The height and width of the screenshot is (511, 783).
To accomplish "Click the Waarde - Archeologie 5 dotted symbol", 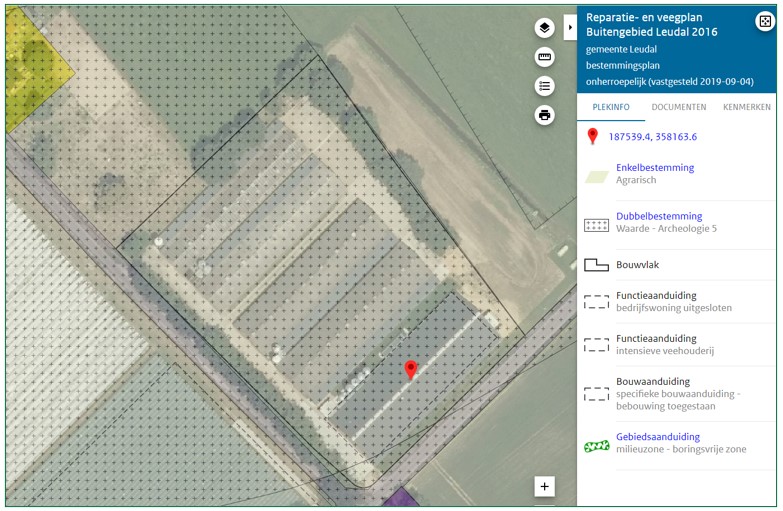I will (596, 225).
